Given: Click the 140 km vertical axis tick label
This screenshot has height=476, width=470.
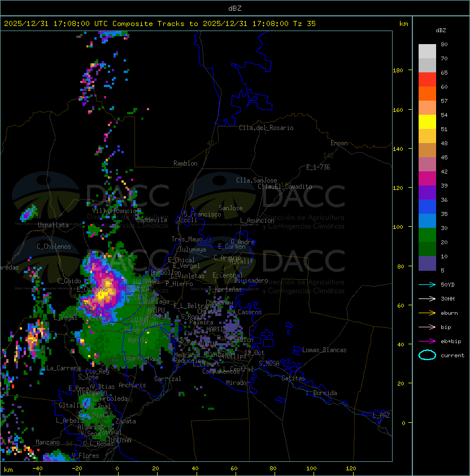Looking at the screenshot, I should click(x=398, y=149).
